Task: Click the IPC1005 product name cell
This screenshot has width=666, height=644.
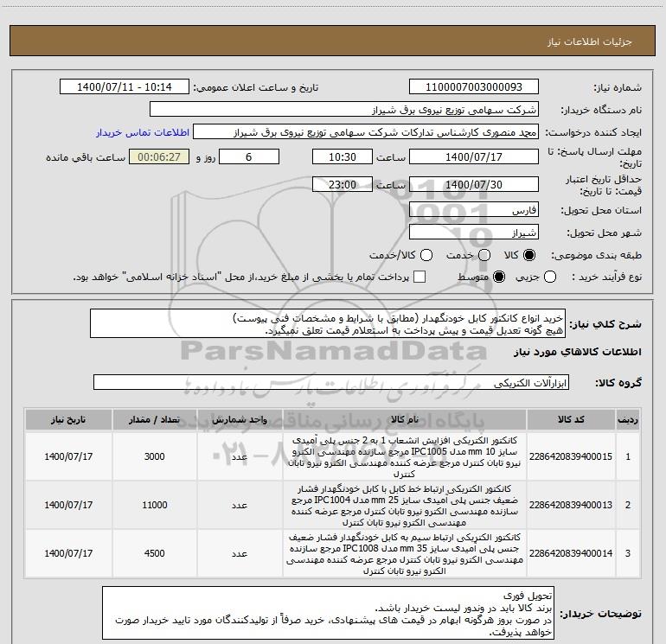Action: [x=405, y=456]
